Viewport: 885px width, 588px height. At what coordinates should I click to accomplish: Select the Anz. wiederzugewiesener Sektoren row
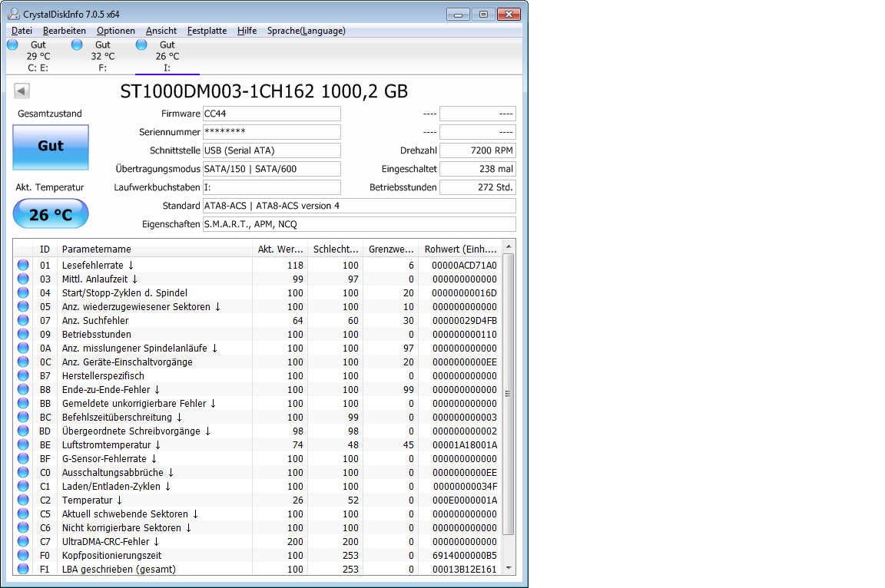pyautogui.click(x=257, y=307)
